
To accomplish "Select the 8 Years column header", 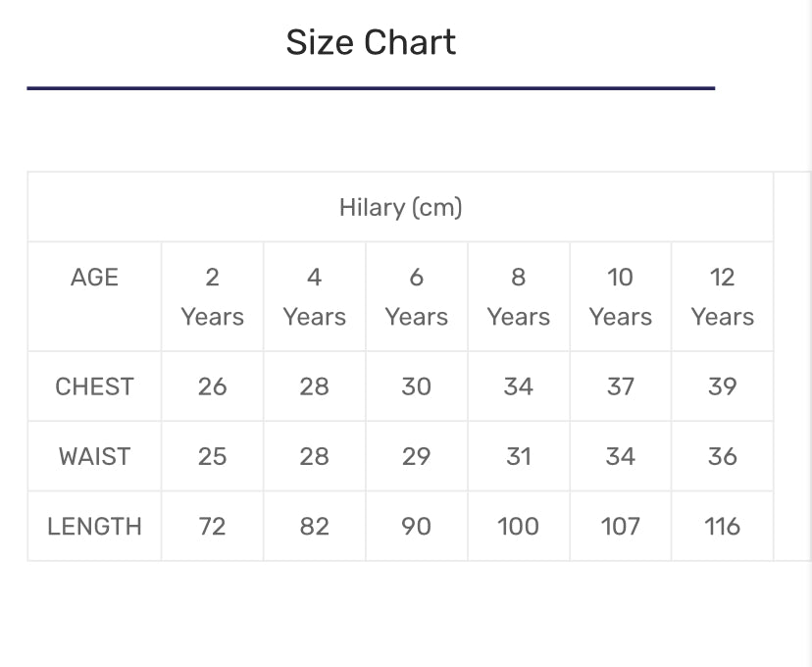I will tap(518, 296).
